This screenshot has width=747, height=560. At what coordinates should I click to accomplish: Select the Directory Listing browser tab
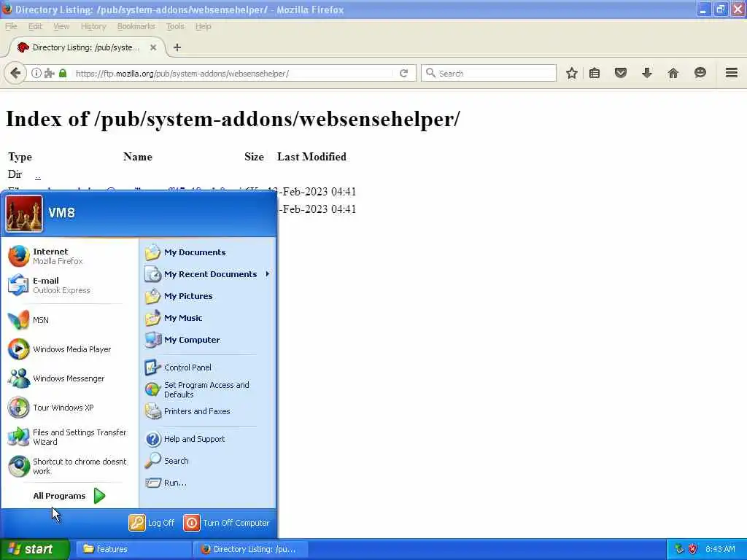tap(87, 47)
